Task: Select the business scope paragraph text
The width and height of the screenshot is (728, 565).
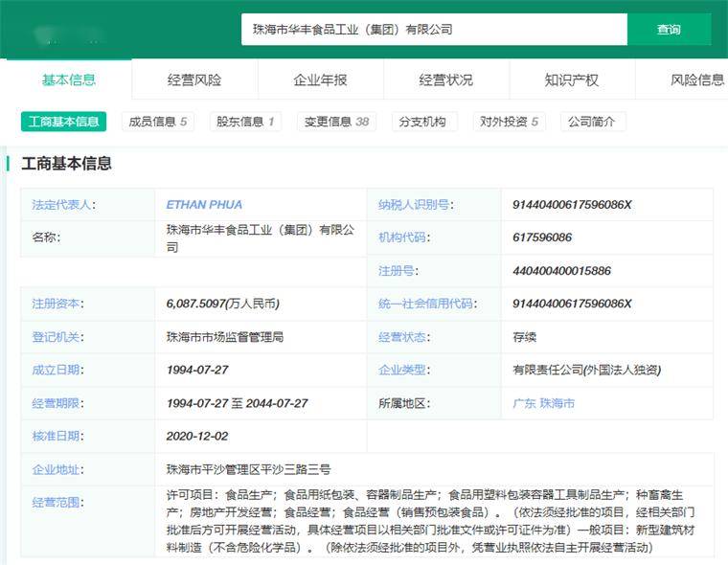Action: 431,521
